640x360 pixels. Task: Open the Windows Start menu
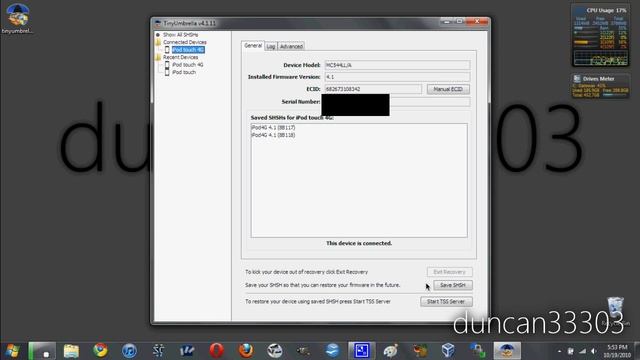coord(12,351)
